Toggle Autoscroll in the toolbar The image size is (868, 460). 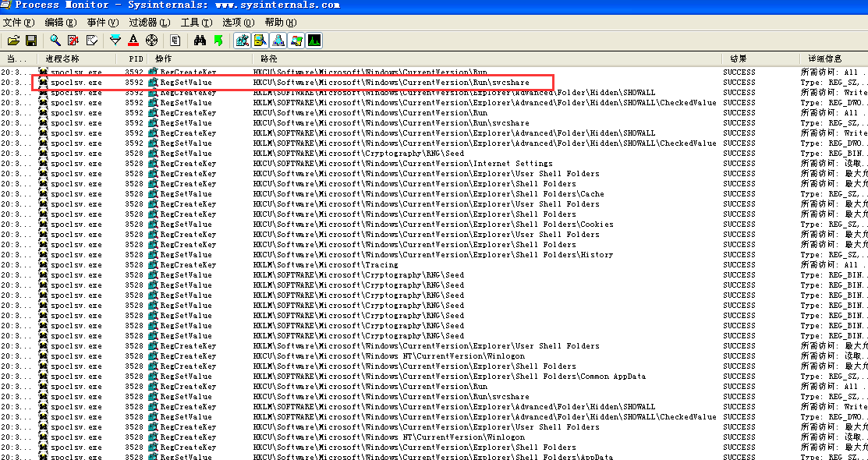point(73,40)
